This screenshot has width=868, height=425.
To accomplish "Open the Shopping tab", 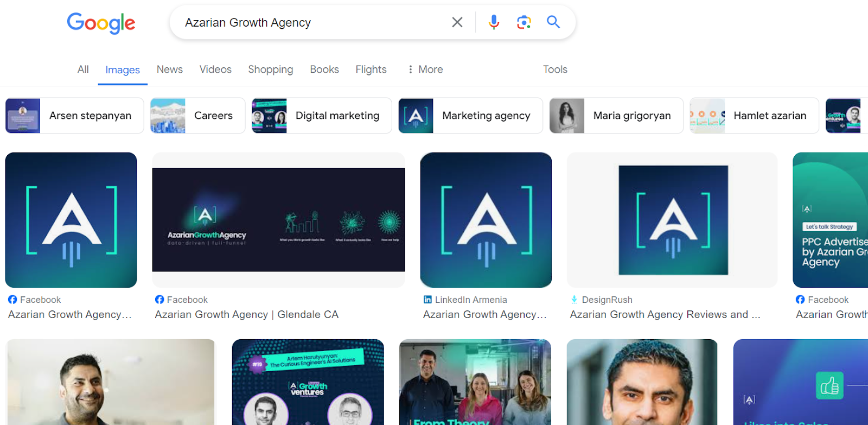I will pos(271,69).
